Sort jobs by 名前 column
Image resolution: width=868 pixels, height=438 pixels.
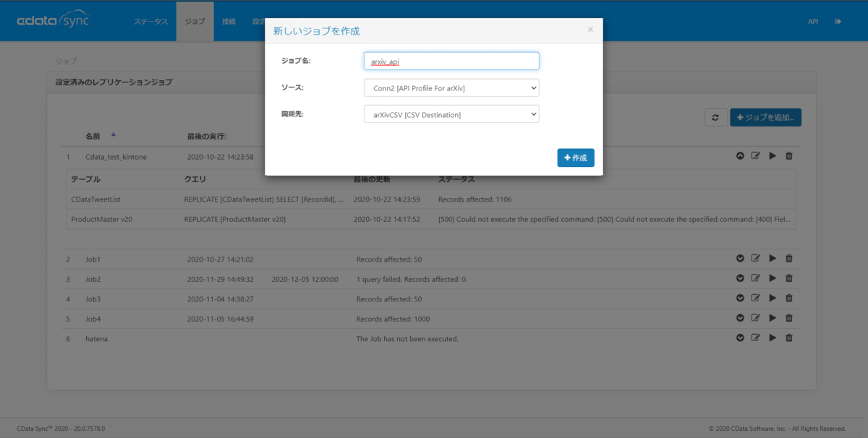(x=93, y=136)
